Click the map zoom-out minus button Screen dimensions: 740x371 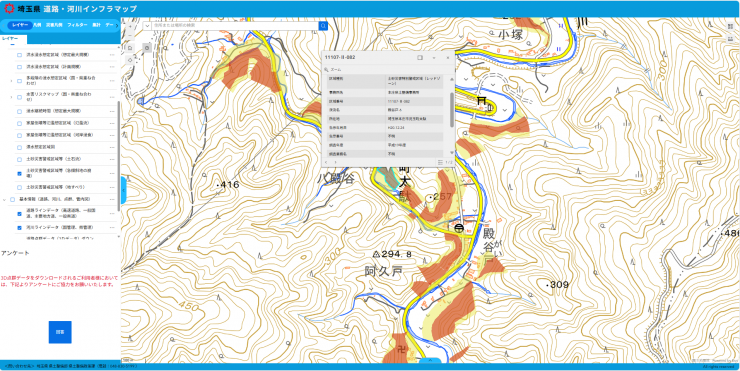(131, 34)
